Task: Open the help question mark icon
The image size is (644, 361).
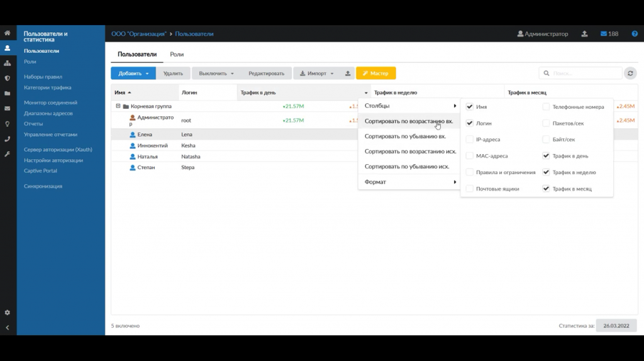Action: tap(635, 34)
